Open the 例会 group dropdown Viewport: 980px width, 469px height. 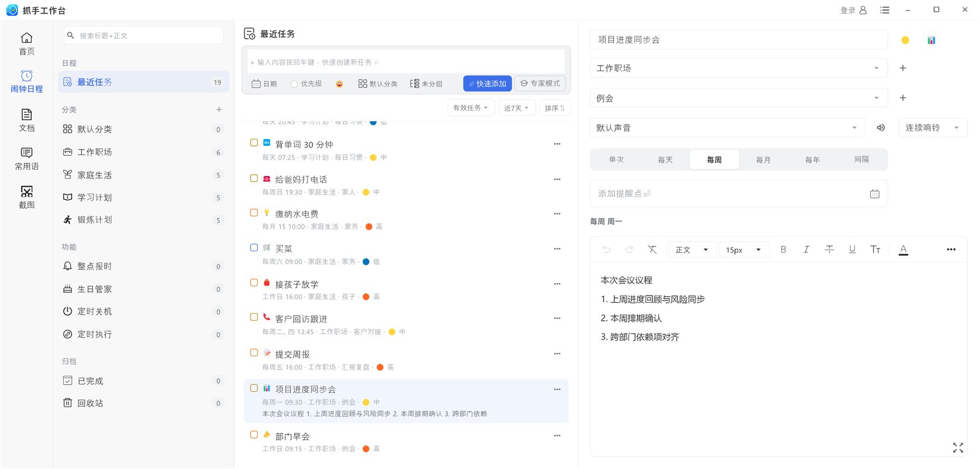tap(739, 98)
